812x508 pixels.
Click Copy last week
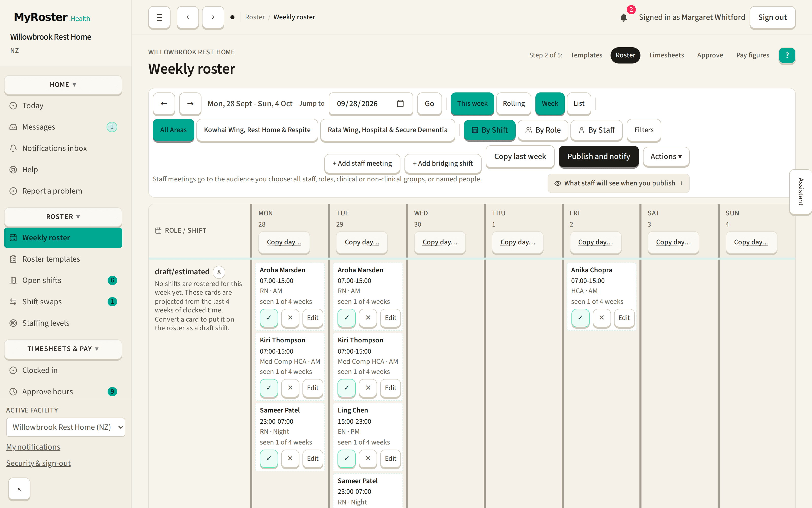click(520, 156)
